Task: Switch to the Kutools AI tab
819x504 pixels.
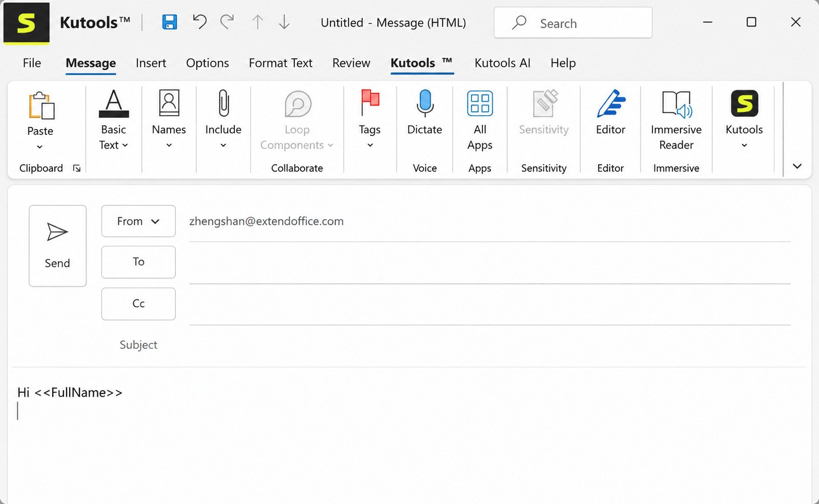Action: (502, 63)
